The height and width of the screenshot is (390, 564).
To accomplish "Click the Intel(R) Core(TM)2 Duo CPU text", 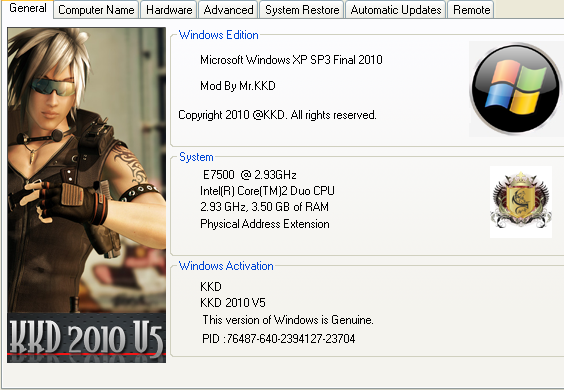I will [267, 191].
